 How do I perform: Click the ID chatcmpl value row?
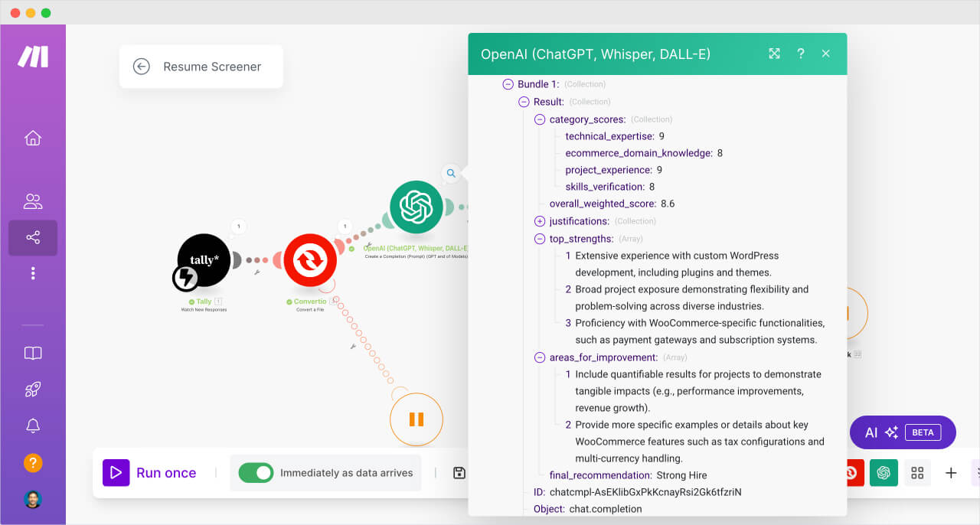pyautogui.click(x=638, y=492)
